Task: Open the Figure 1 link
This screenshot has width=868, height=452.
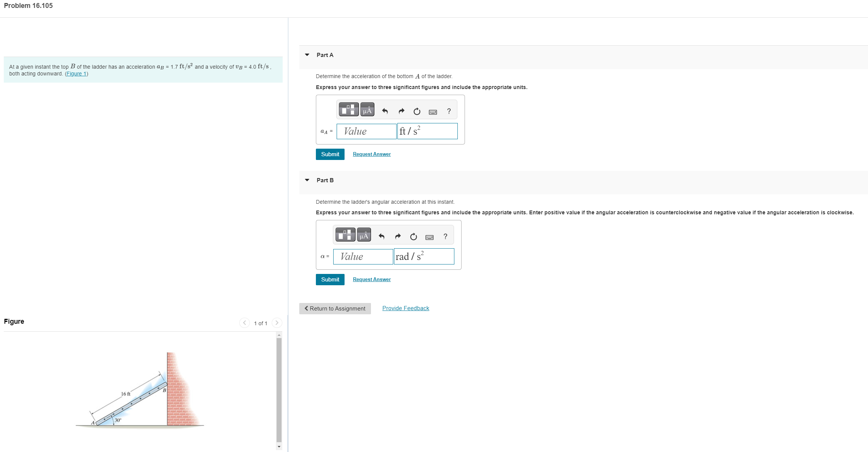Action: pyautogui.click(x=77, y=74)
